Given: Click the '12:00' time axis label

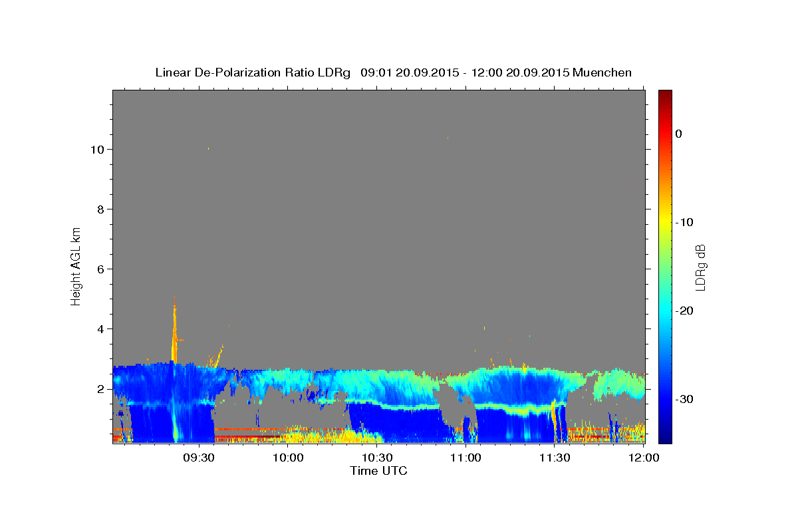Looking at the screenshot, I should pyautogui.click(x=644, y=458).
